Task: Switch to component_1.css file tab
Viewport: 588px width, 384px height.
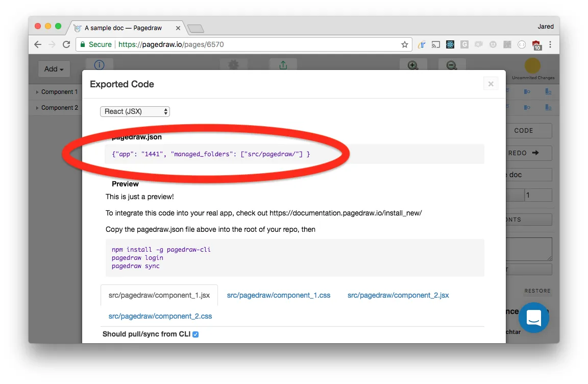Action: 279,295
